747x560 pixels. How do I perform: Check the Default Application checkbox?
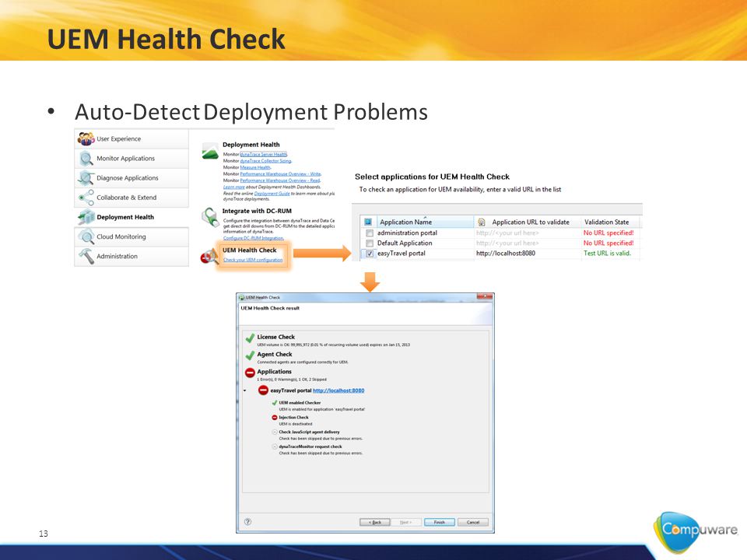click(x=369, y=243)
